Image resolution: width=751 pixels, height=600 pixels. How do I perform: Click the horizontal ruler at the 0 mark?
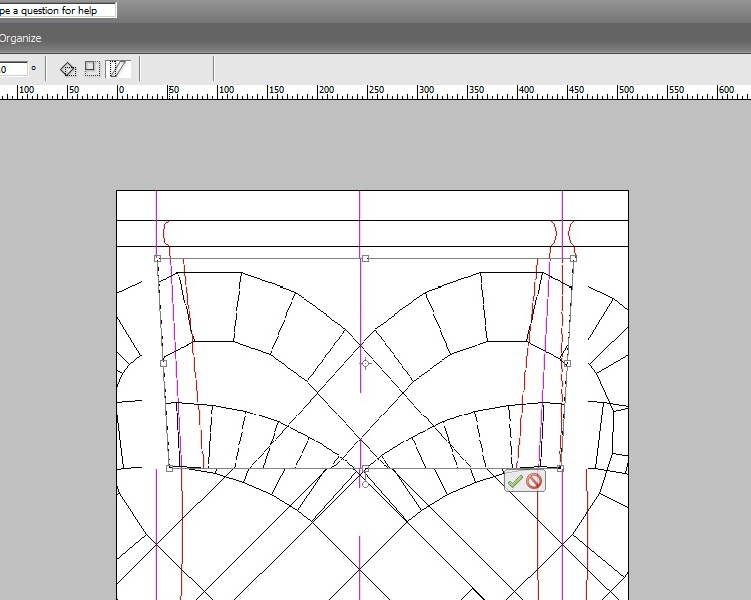pyautogui.click(x=120, y=93)
